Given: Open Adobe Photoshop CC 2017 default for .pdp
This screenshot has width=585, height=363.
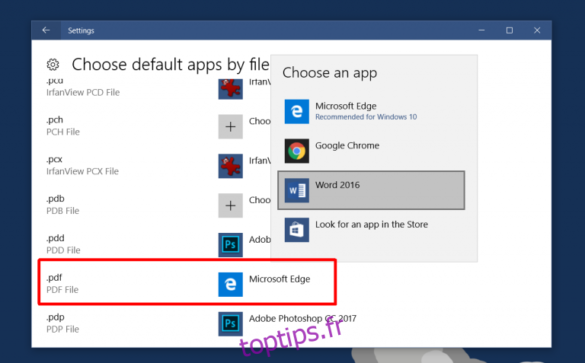Looking at the screenshot, I should click(303, 319).
